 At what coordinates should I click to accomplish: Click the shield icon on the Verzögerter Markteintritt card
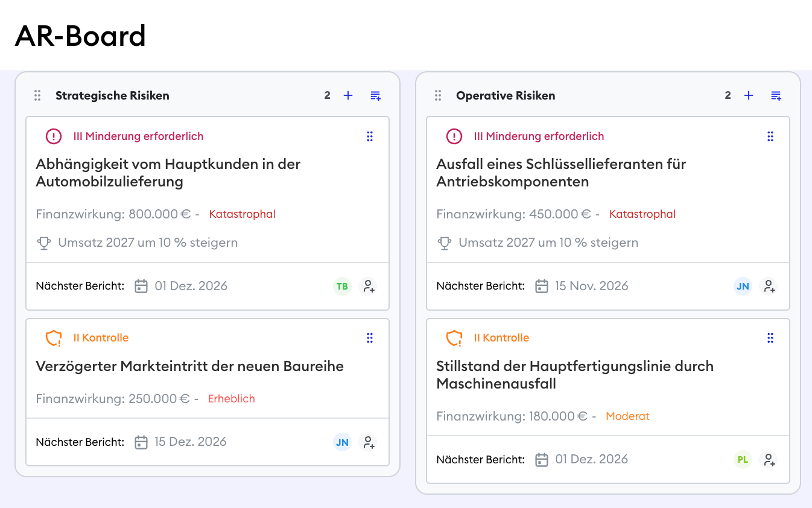coord(54,338)
